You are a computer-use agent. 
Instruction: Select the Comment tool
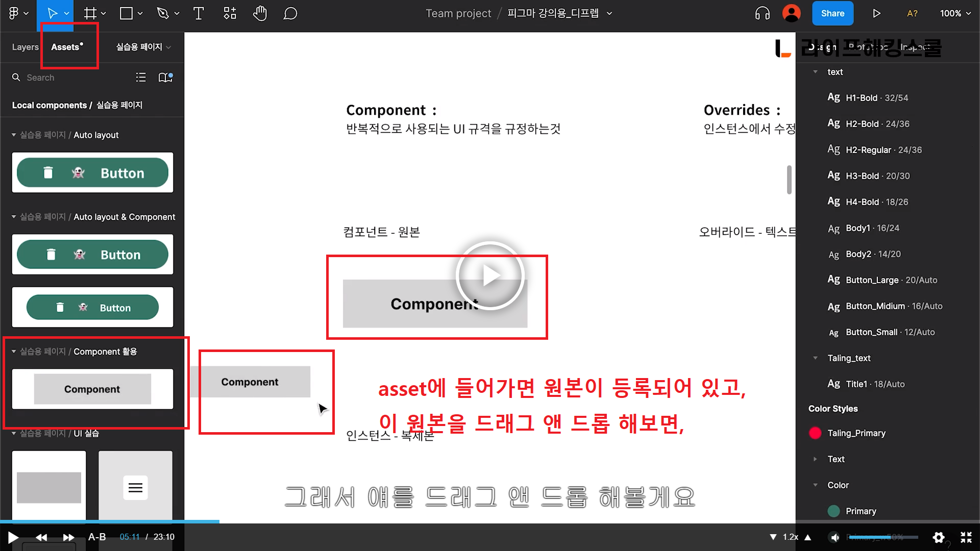(x=290, y=14)
